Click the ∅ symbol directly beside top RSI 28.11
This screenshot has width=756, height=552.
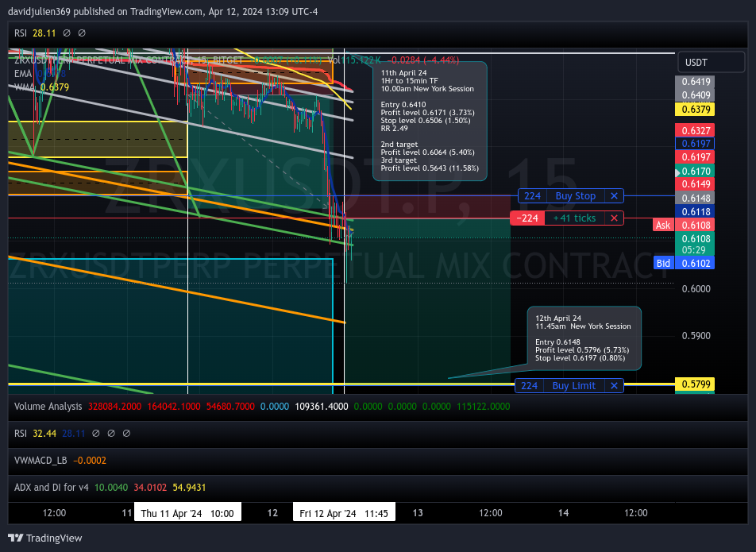pyautogui.click(x=67, y=33)
